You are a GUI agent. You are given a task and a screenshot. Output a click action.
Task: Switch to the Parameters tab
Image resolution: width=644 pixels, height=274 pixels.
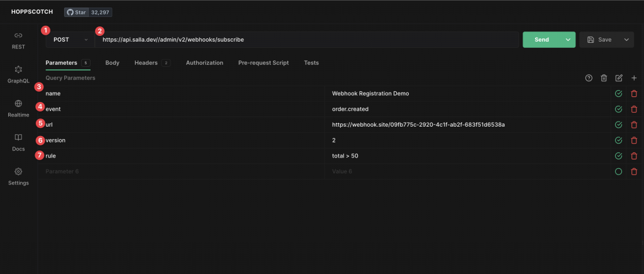pyautogui.click(x=68, y=63)
